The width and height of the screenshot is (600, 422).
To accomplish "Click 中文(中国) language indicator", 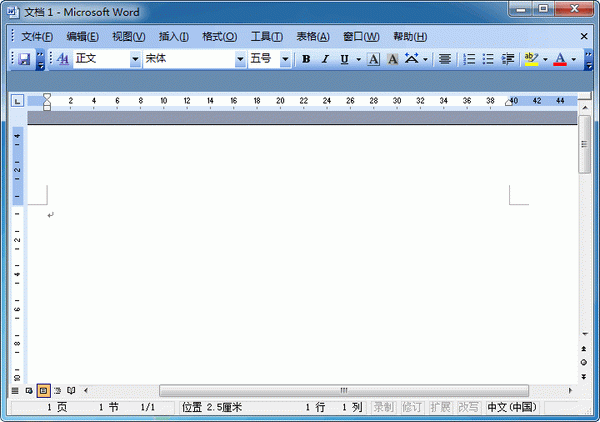I will pos(512,407).
